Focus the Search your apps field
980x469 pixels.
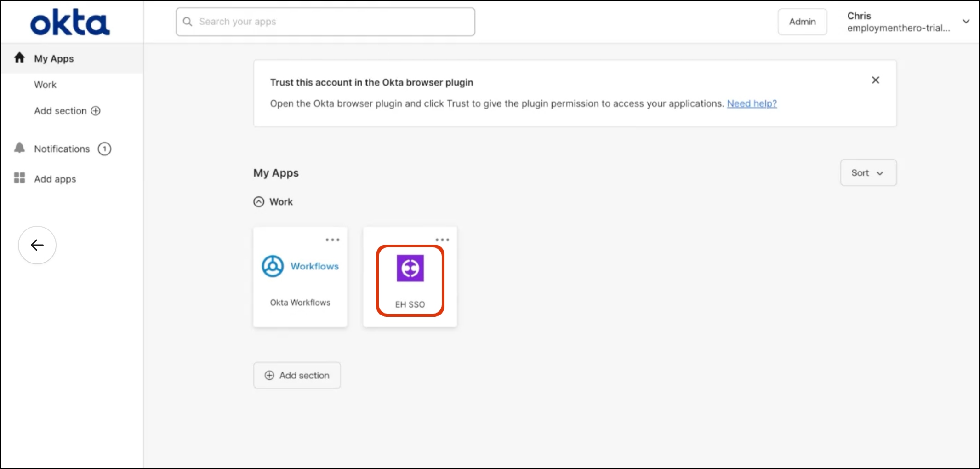325,22
